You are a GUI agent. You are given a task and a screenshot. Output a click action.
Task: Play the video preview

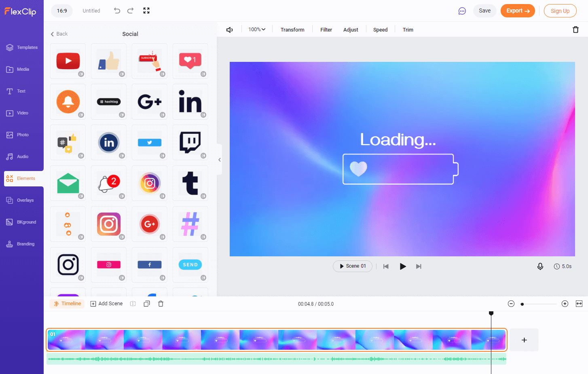(403, 266)
